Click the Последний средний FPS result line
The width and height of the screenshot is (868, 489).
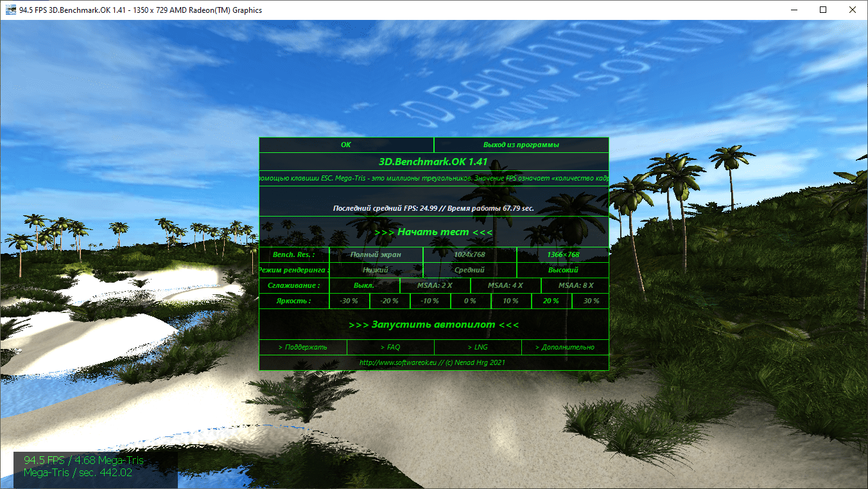433,208
